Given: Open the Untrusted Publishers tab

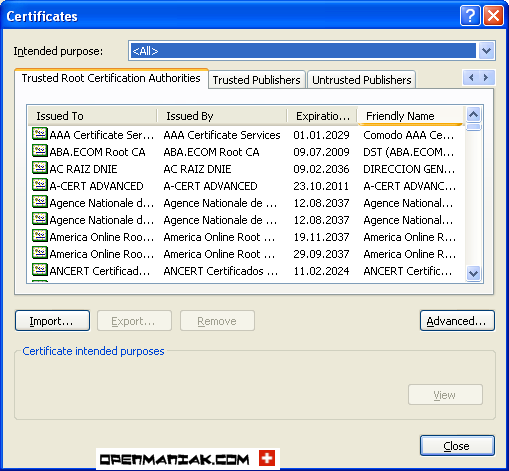Looking at the screenshot, I should pyautogui.click(x=362, y=80).
